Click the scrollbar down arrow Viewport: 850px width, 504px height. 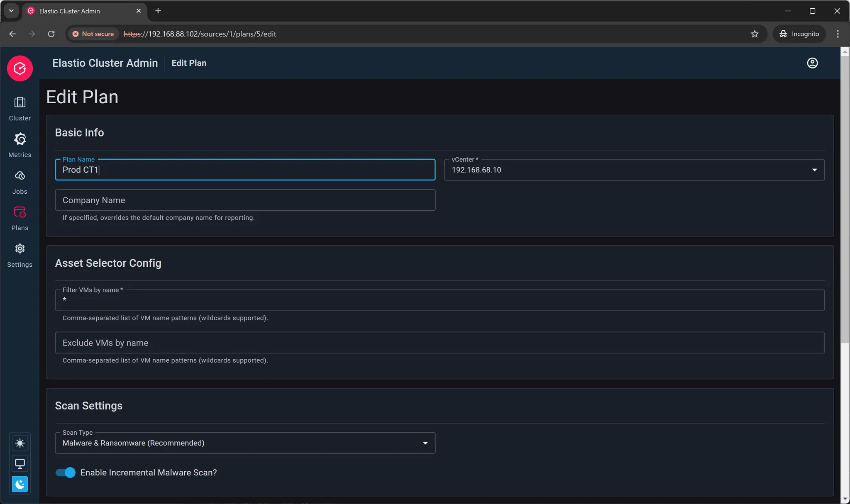coord(845,499)
